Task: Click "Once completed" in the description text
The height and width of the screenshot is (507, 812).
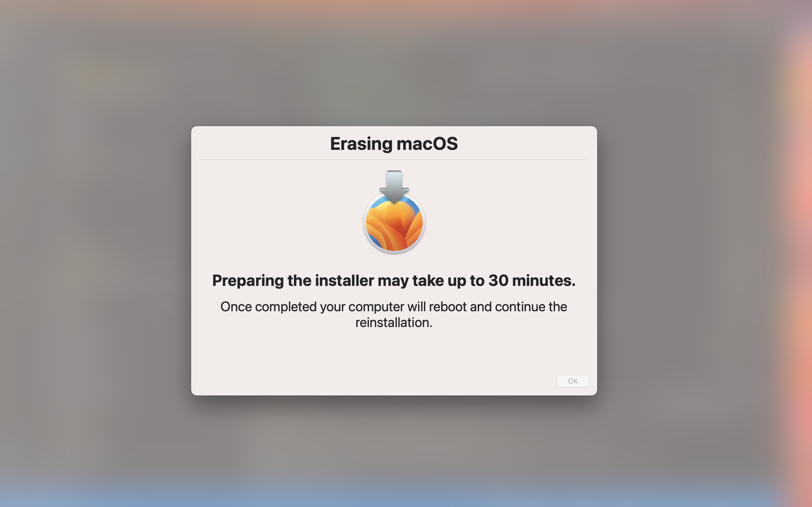Action: (268, 307)
